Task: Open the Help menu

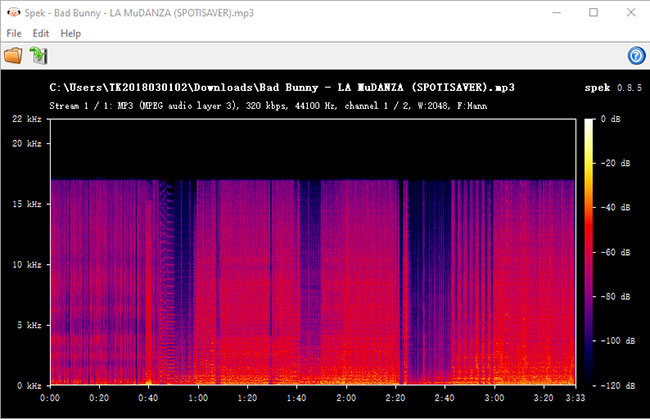Action: pos(70,34)
